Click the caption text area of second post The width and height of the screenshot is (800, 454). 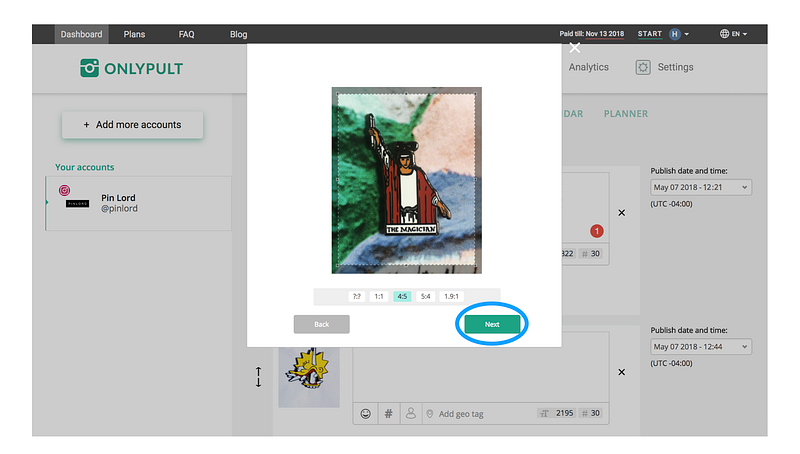[x=481, y=367]
